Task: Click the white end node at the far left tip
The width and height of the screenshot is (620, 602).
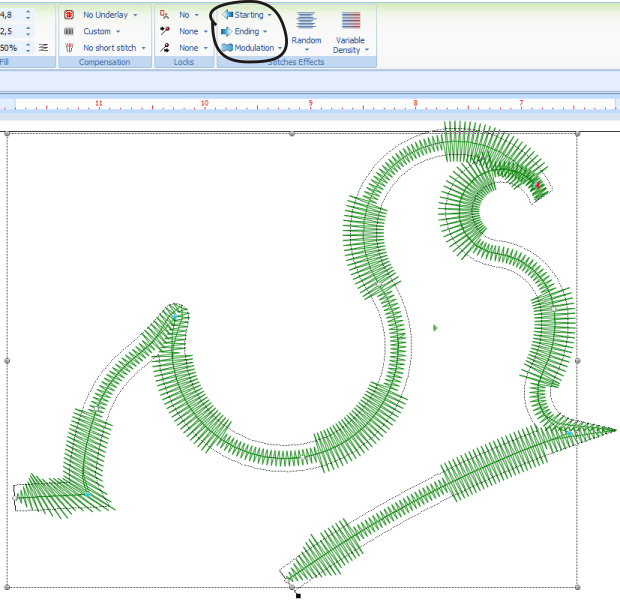Action: coord(15,498)
